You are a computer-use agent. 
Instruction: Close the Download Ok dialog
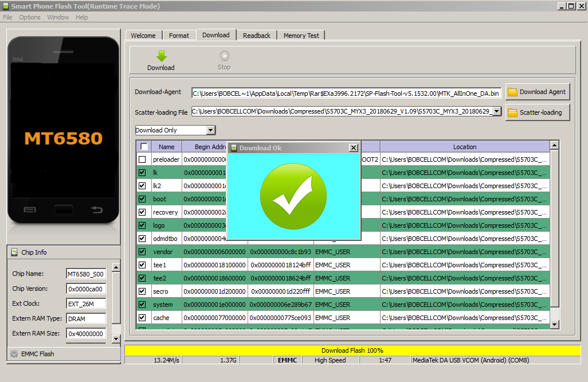tap(353, 148)
